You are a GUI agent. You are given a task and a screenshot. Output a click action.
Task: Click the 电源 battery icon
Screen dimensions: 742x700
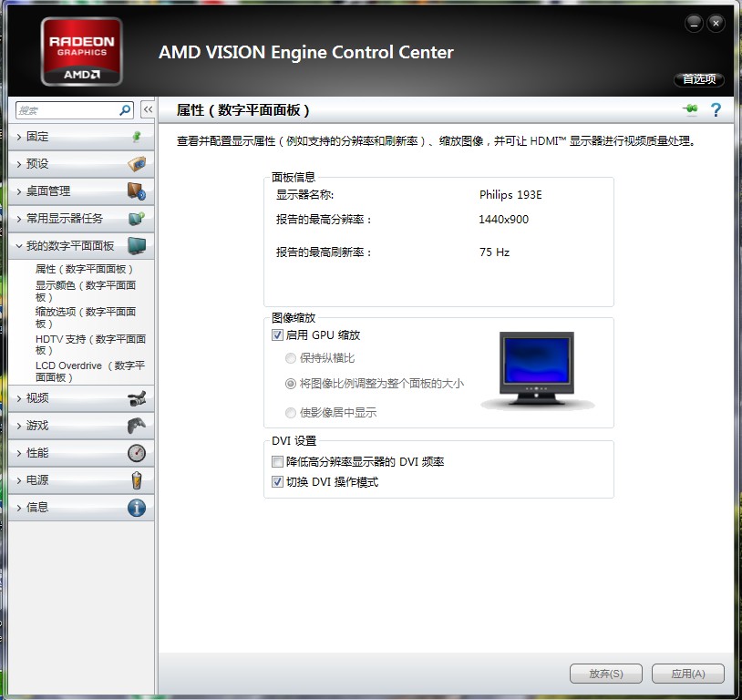click(137, 480)
